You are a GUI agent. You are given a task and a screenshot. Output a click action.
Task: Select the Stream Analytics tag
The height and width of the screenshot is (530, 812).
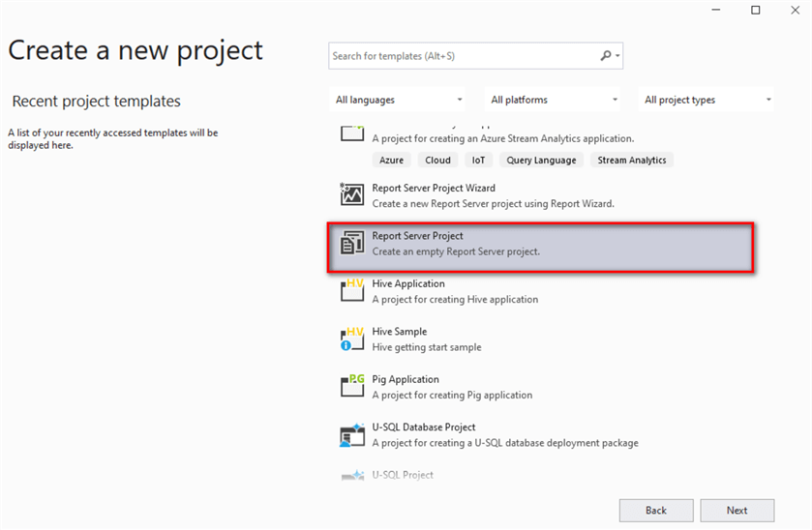coord(631,161)
